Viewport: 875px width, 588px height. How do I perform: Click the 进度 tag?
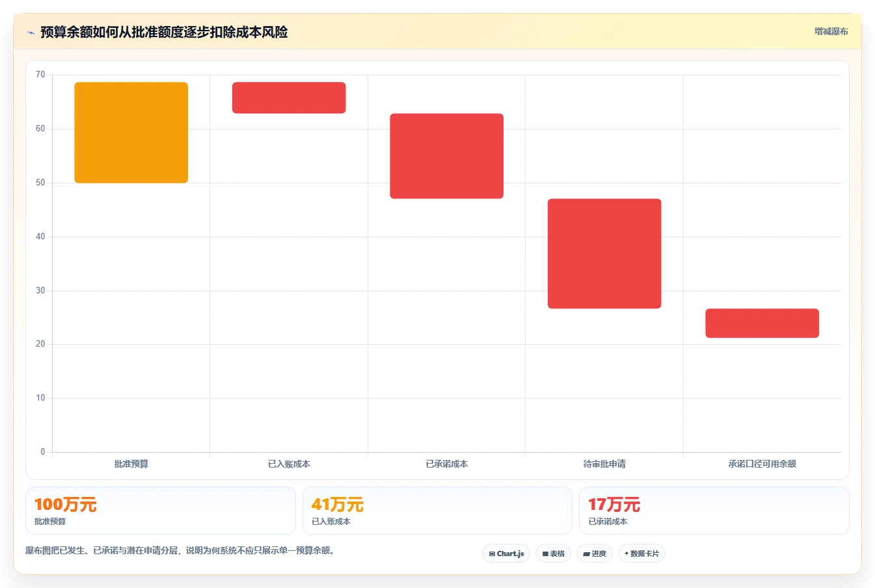click(x=595, y=554)
